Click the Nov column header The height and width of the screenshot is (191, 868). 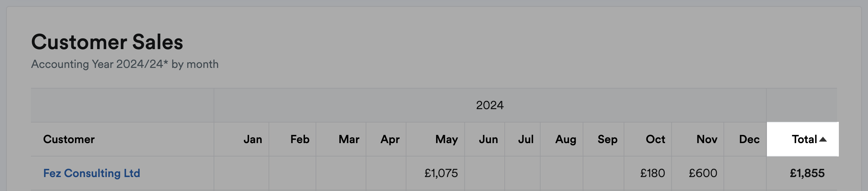(x=707, y=139)
